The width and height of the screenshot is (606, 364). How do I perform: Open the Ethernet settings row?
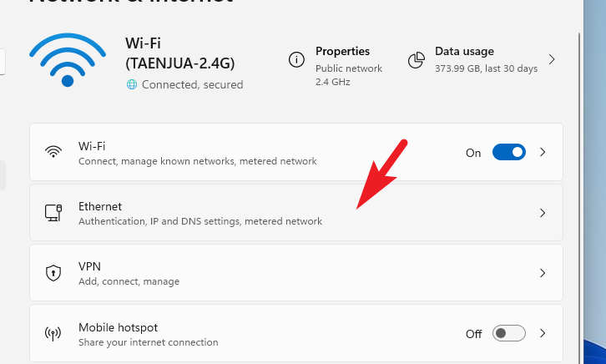tap(296, 213)
